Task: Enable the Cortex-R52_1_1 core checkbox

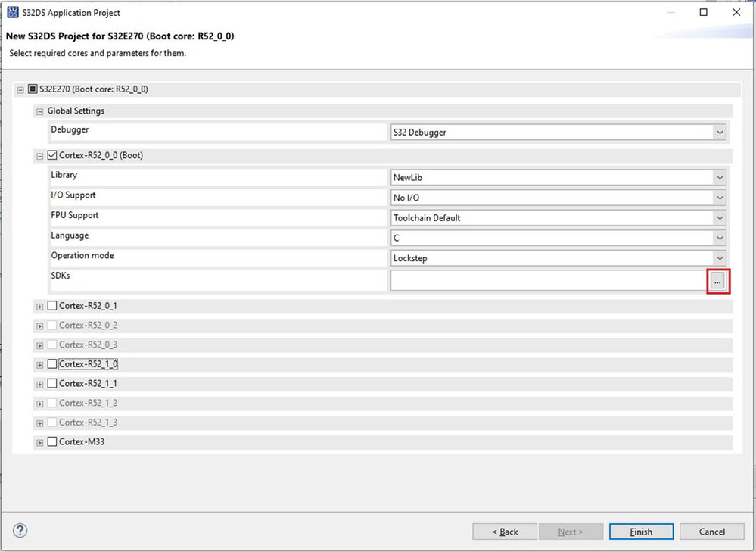Action: 52,384
